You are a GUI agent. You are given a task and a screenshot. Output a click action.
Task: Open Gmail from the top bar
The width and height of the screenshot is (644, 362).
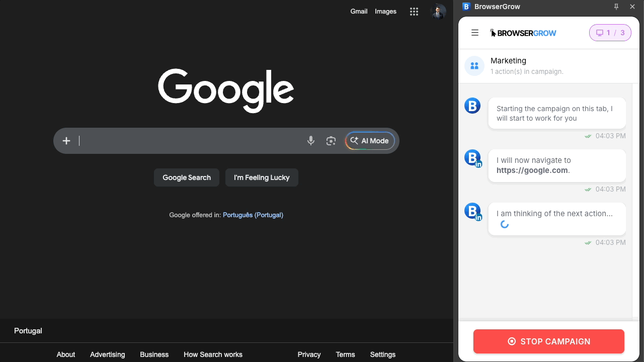point(359,11)
